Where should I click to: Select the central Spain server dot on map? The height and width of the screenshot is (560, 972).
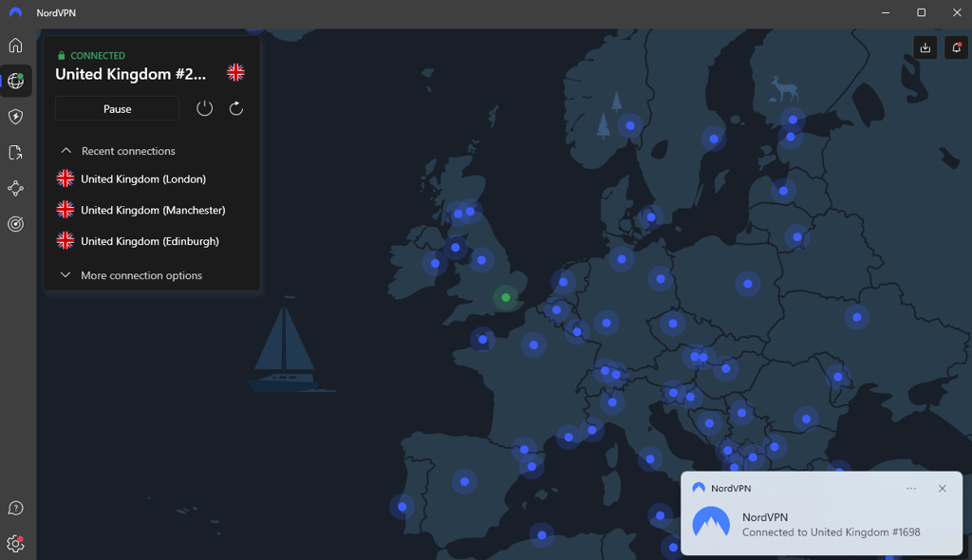tap(464, 481)
